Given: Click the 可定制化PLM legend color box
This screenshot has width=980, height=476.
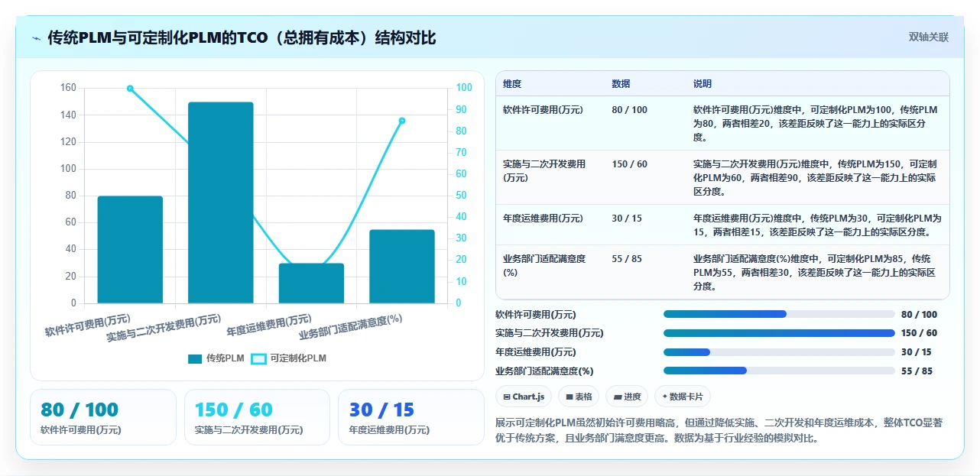Looking at the screenshot, I should [258, 358].
